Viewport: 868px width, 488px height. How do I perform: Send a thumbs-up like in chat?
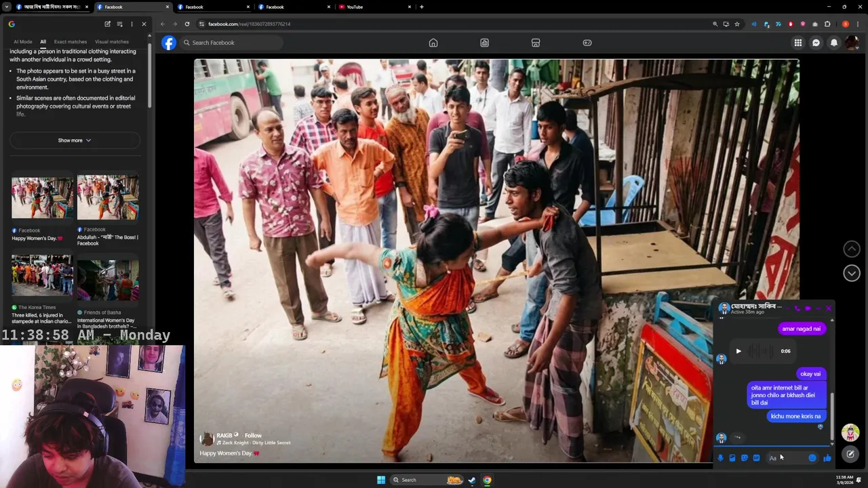[x=827, y=458]
